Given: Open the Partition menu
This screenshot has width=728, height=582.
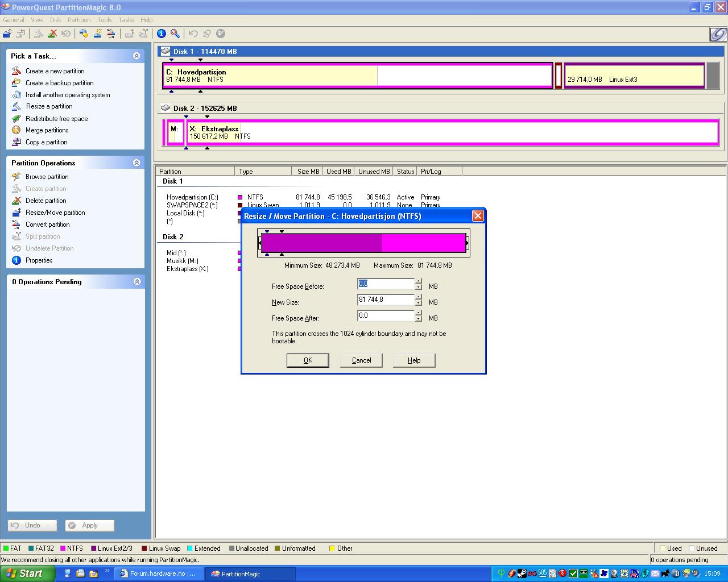Looking at the screenshot, I should pyautogui.click(x=79, y=20).
